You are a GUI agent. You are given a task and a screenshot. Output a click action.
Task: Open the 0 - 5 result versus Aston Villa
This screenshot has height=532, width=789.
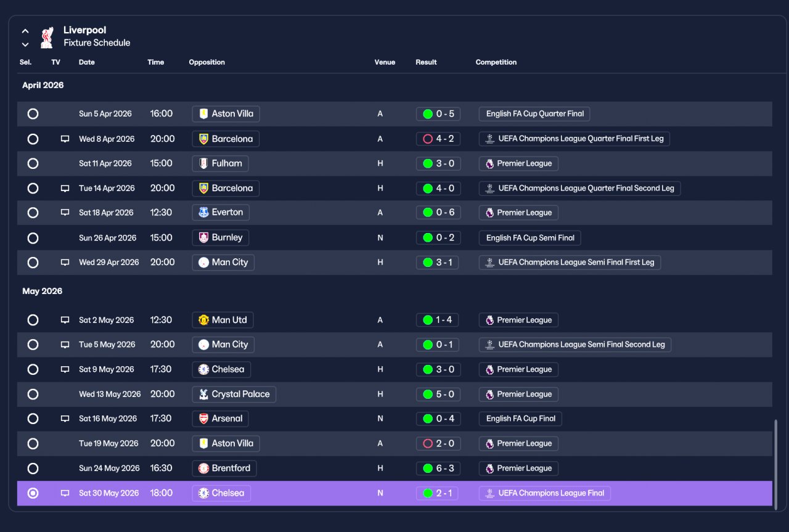coord(438,114)
